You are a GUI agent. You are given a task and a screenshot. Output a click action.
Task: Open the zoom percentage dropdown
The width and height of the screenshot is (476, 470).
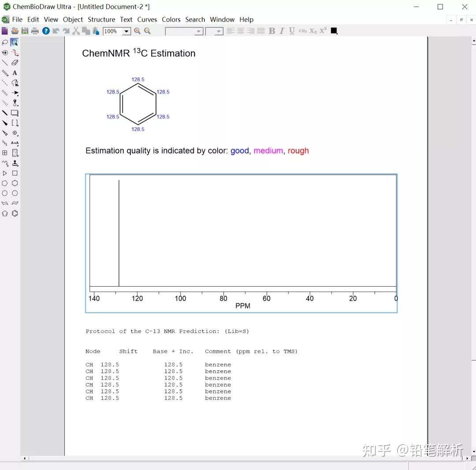coord(126,31)
